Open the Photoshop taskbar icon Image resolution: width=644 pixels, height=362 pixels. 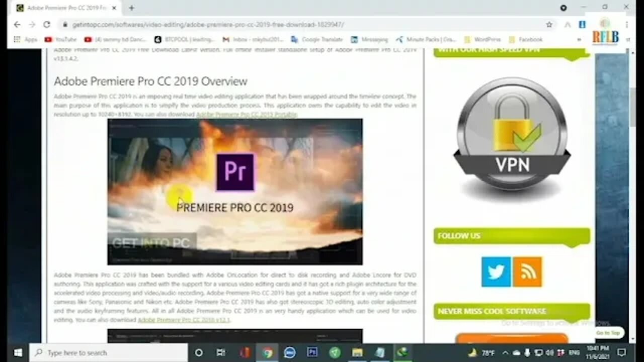(312, 352)
